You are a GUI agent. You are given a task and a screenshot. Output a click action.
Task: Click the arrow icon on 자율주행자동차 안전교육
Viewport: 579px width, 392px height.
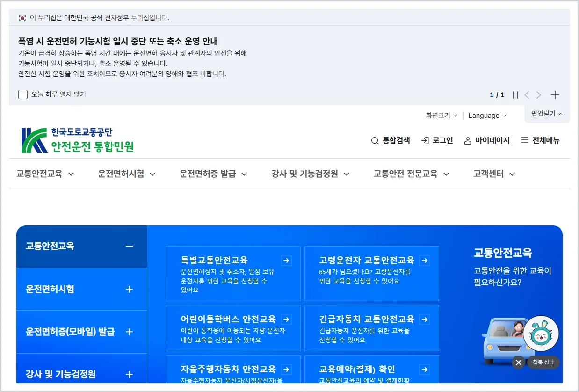pos(286,369)
